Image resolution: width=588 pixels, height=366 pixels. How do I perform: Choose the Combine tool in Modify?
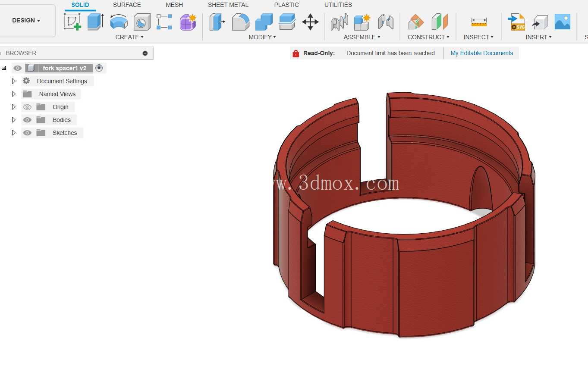[264, 22]
